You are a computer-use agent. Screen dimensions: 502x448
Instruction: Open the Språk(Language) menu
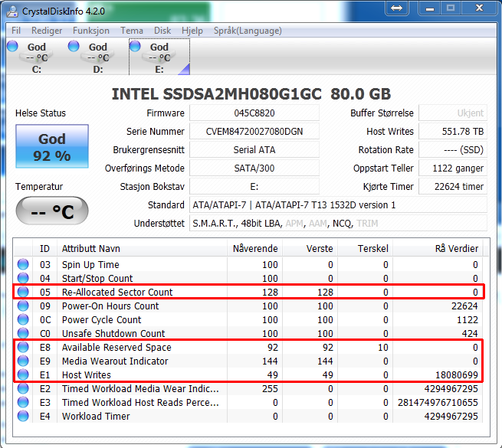pos(237,31)
